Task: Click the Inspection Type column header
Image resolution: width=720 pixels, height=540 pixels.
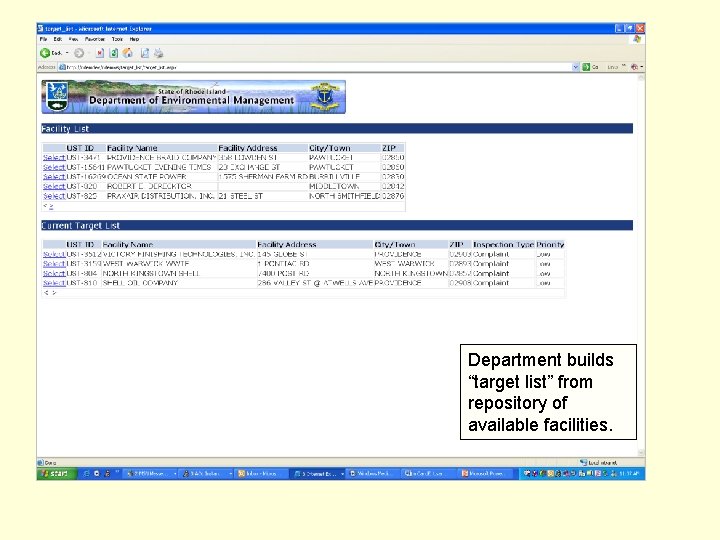Action: click(x=503, y=244)
